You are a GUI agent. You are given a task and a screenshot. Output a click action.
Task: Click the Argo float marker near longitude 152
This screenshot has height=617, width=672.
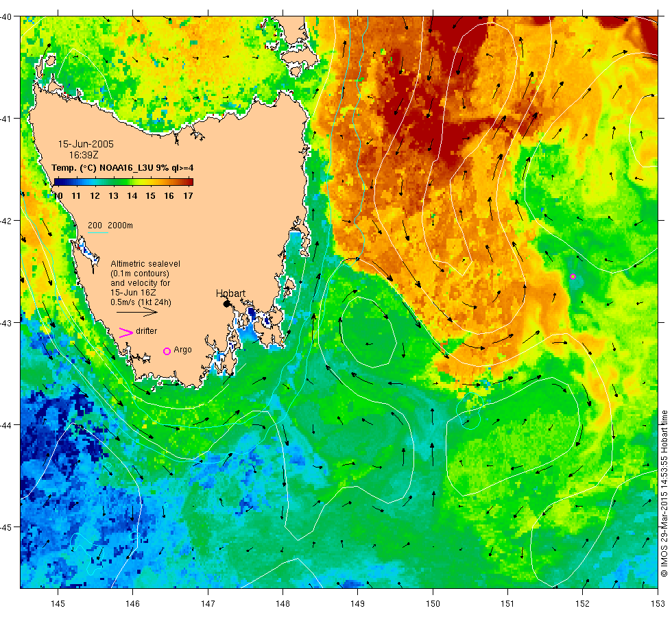coord(573,276)
